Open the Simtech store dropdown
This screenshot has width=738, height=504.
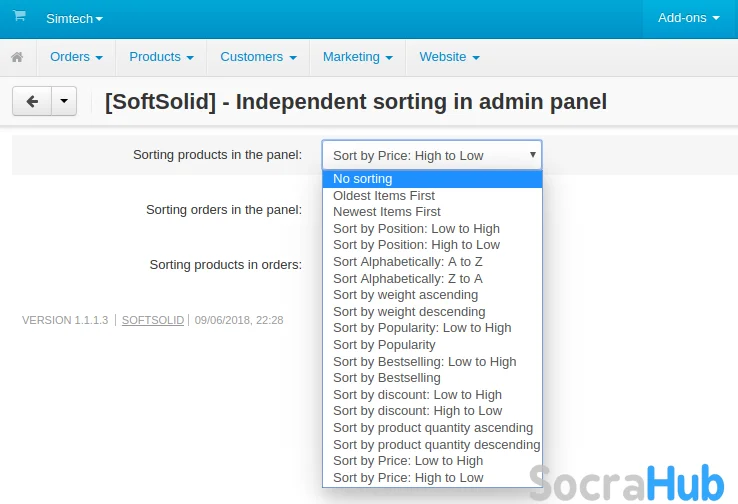click(74, 18)
